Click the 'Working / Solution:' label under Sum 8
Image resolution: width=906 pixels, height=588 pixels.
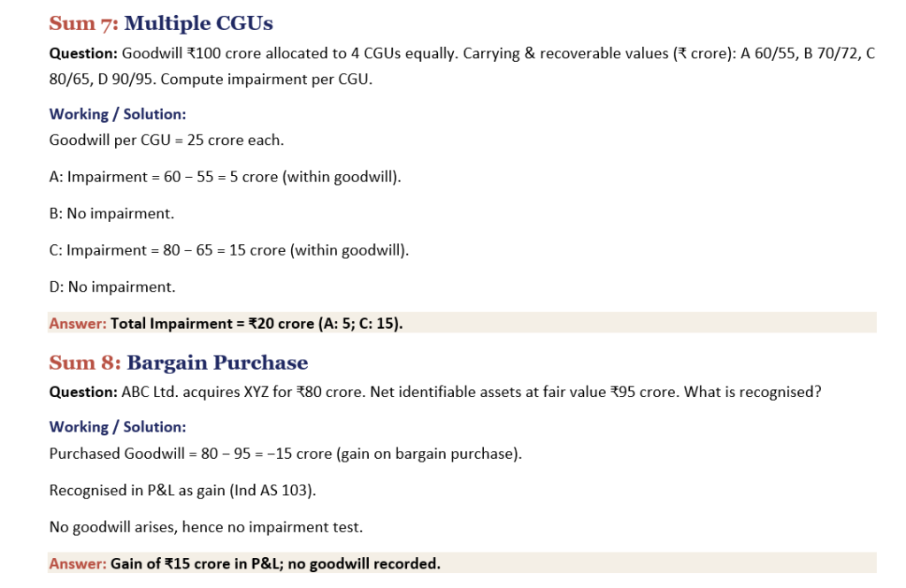pyautogui.click(x=118, y=427)
